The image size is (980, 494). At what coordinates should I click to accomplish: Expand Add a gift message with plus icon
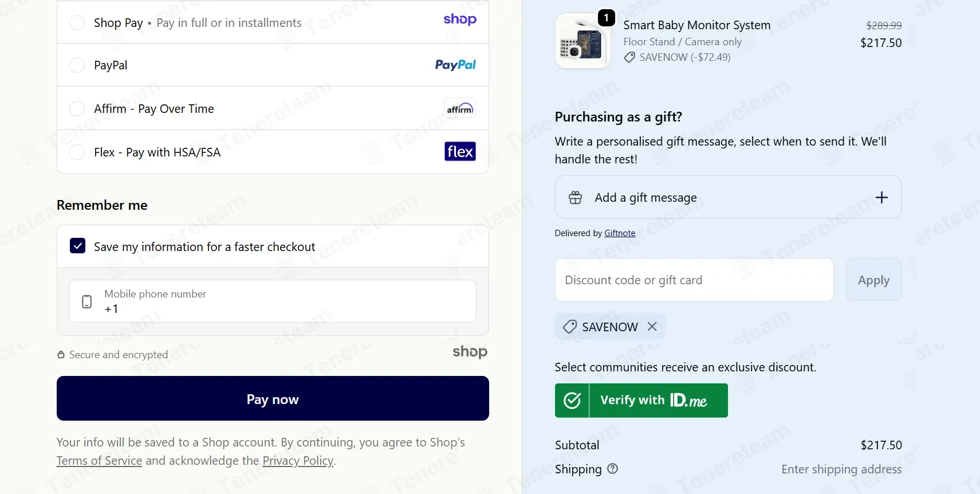click(x=881, y=197)
